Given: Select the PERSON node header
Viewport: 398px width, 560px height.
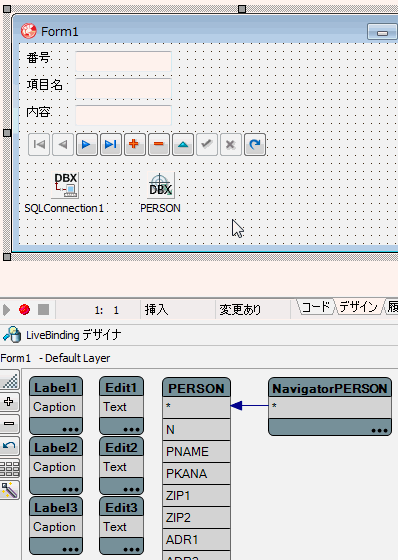Looking at the screenshot, I should pyautogui.click(x=196, y=388).
